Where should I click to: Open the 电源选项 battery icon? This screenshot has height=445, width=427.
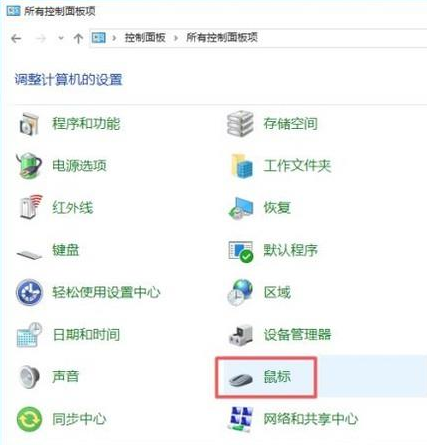(x=29, y=166)
